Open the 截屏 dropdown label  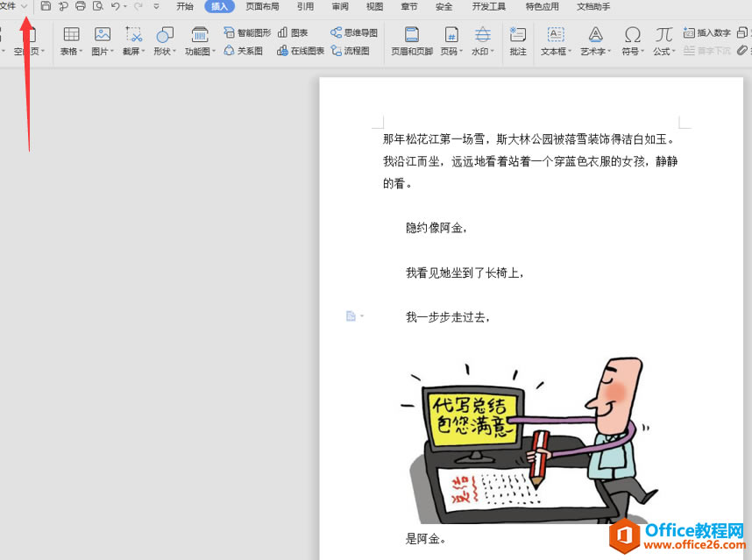pos(133,52)
